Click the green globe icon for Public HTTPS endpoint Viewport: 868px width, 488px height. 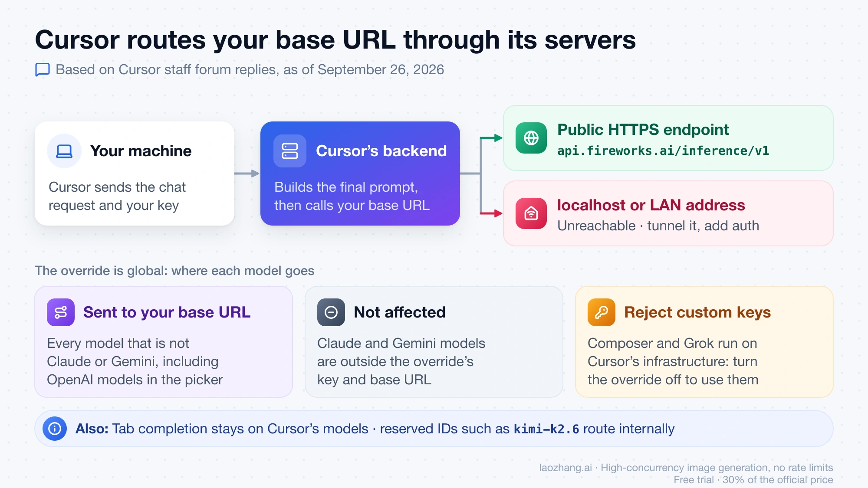click(x=531, y=138)
